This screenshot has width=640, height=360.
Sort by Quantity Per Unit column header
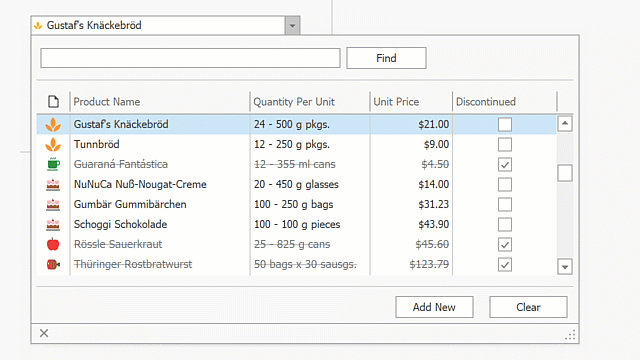coord(310,102)
